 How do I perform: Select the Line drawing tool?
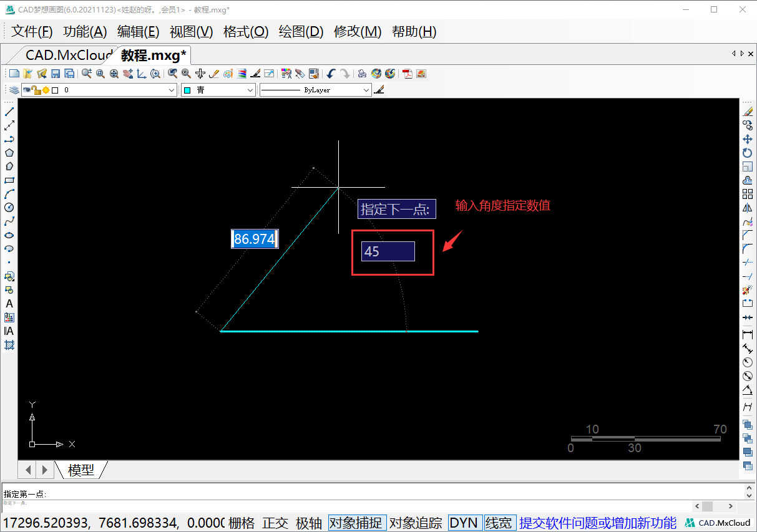[x=9, y=112]
